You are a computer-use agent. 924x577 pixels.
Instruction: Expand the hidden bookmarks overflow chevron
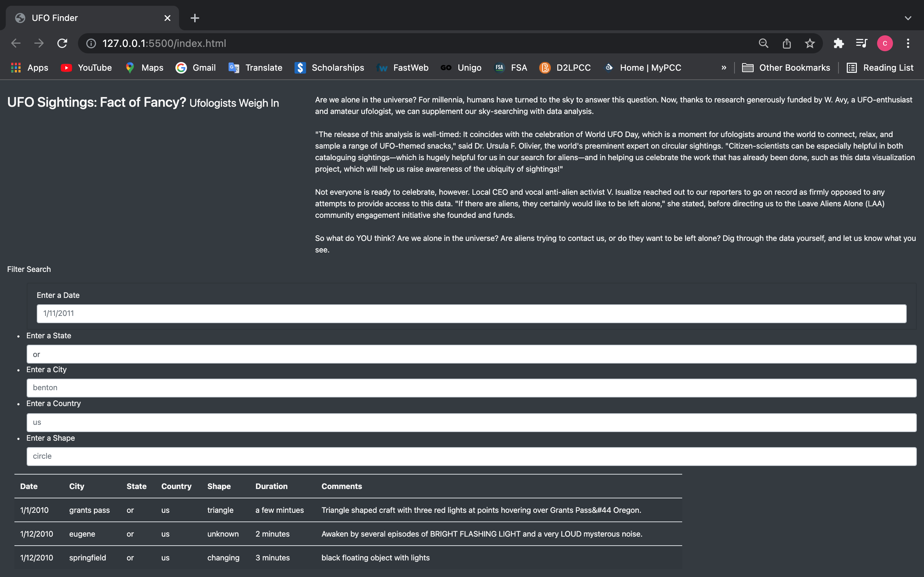[724, 67]
